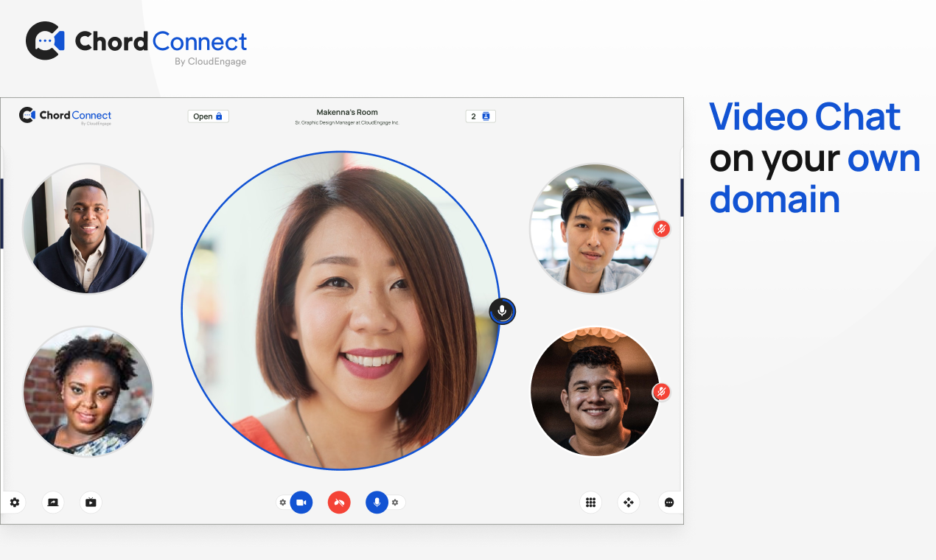Open the video player share icon
Image resolution: width=936 pixels, height=560 pixels.
[91, 503]
